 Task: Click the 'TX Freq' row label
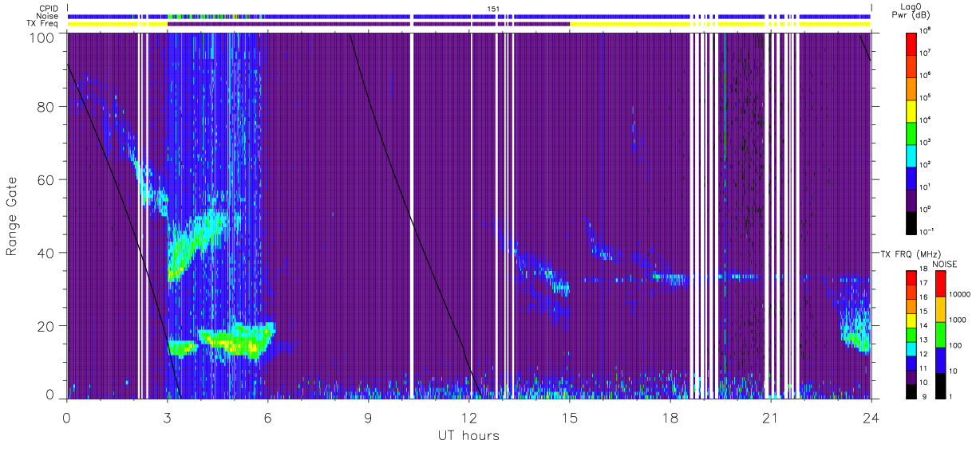43,24
